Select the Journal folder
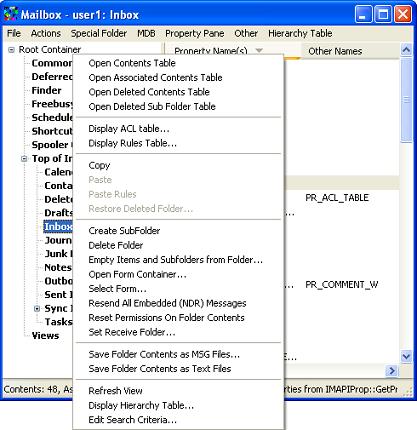 coord(58,240)
